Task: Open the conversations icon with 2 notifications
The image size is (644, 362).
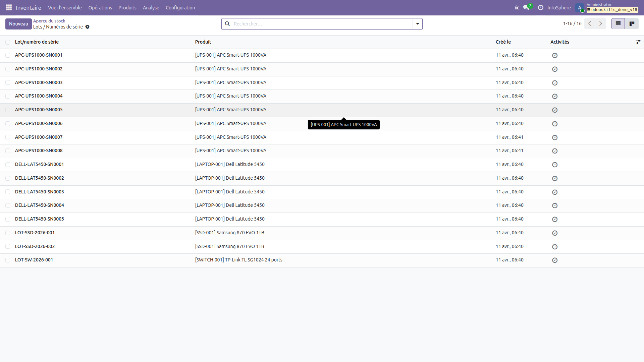Action: pos(526,7)
